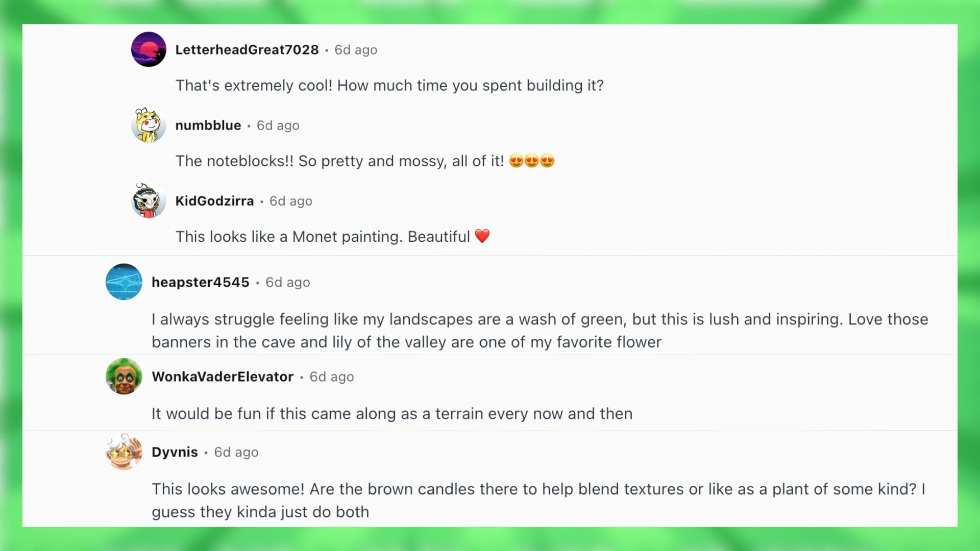The height and width of the screenshot is (551, 980).
Task: Click numbblue's yellow Snoo avatar
Action: 149,125
